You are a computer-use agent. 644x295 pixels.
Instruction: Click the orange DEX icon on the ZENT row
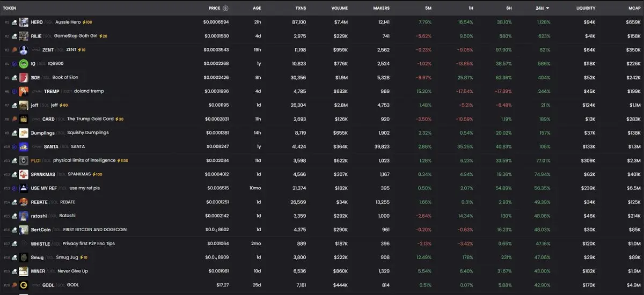coord(14,50)
